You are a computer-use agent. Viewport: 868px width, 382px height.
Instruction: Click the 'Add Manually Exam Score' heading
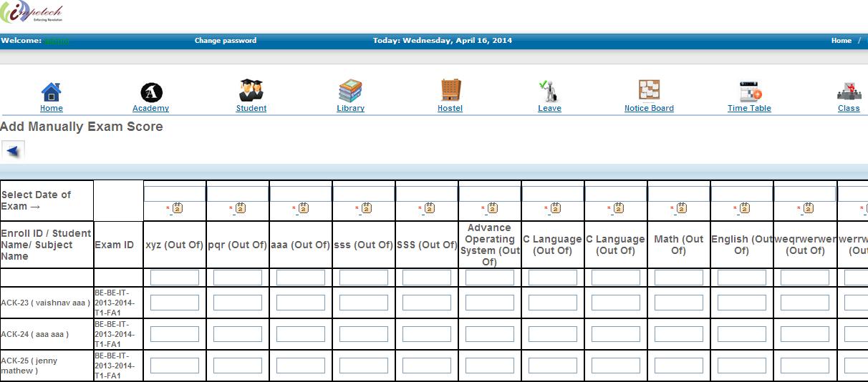point(82,127)
